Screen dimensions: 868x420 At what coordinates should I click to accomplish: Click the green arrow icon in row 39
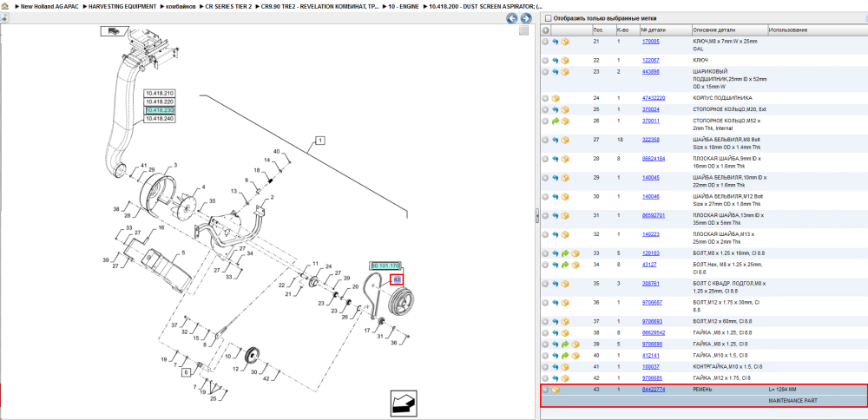pyautogui.click(x=565, y=345)
